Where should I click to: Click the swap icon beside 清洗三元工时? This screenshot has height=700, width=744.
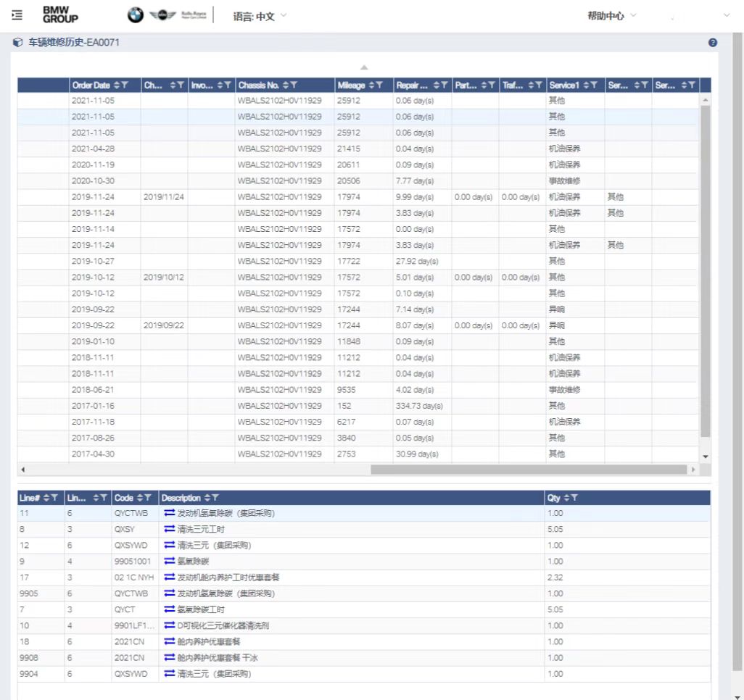(x=170, y=529)
